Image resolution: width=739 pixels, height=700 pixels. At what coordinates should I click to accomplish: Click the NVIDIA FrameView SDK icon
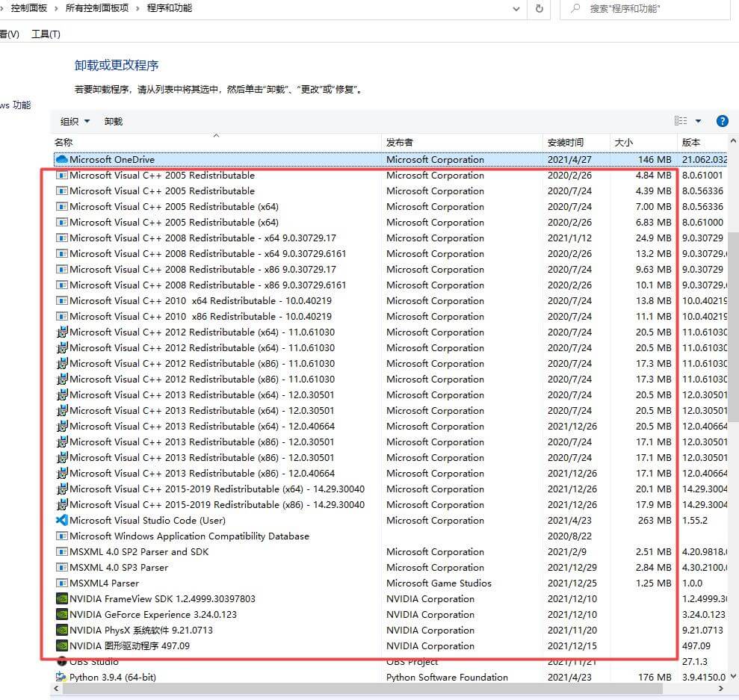click(x=62, y=598)
